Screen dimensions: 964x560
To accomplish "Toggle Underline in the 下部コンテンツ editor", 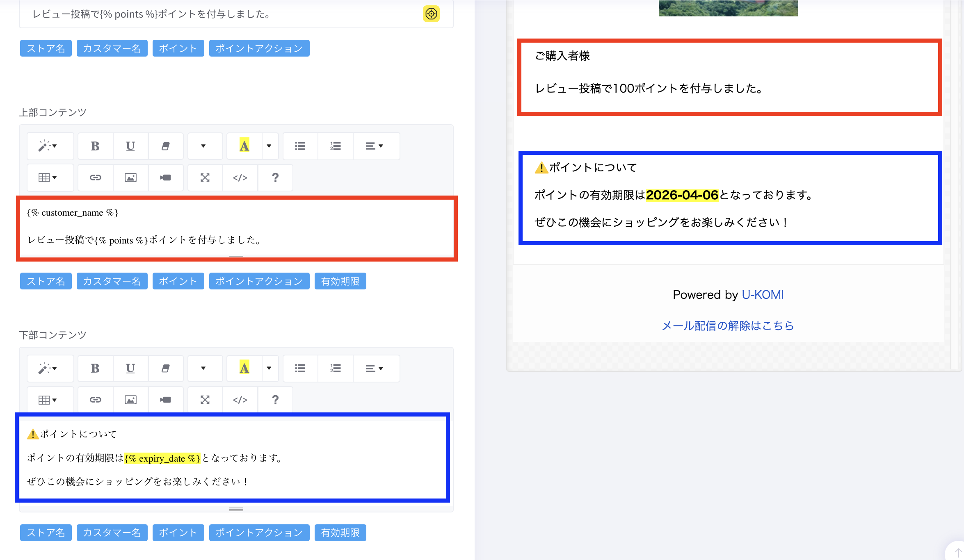I will (130, 368).
